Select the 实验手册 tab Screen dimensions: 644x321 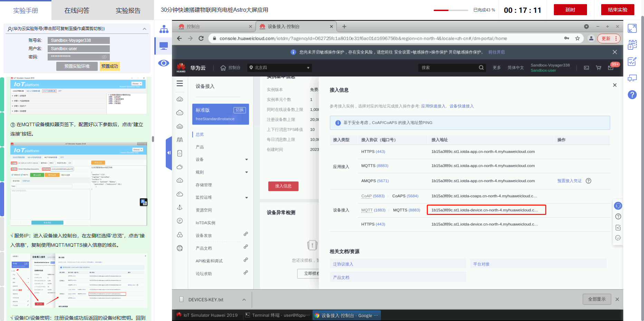[x=26, y=10]
